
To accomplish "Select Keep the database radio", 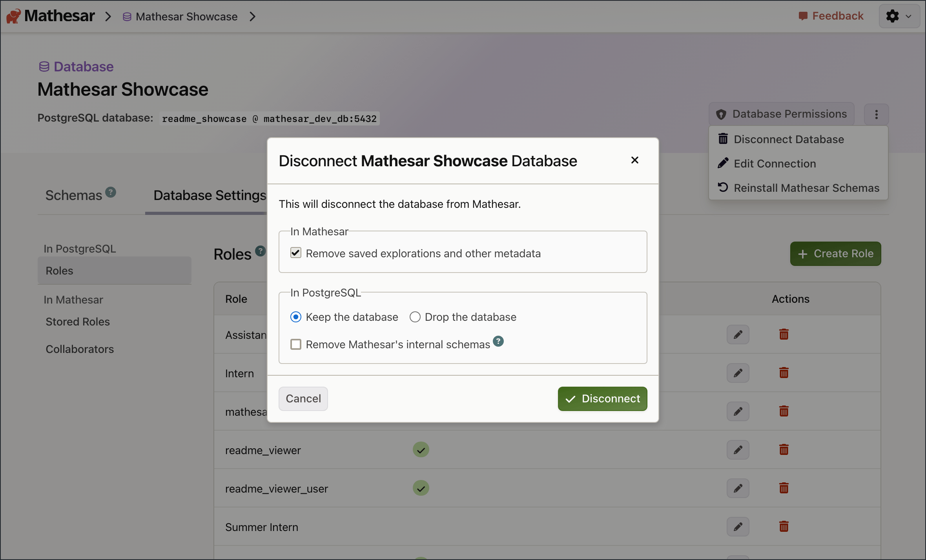I will click(296, 317).
